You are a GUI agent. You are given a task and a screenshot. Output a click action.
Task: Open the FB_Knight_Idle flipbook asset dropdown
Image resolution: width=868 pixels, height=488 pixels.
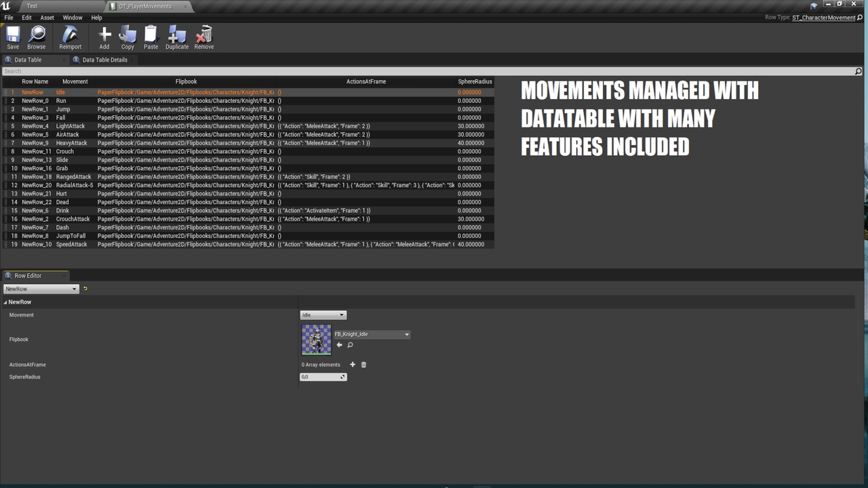[372, 334]
